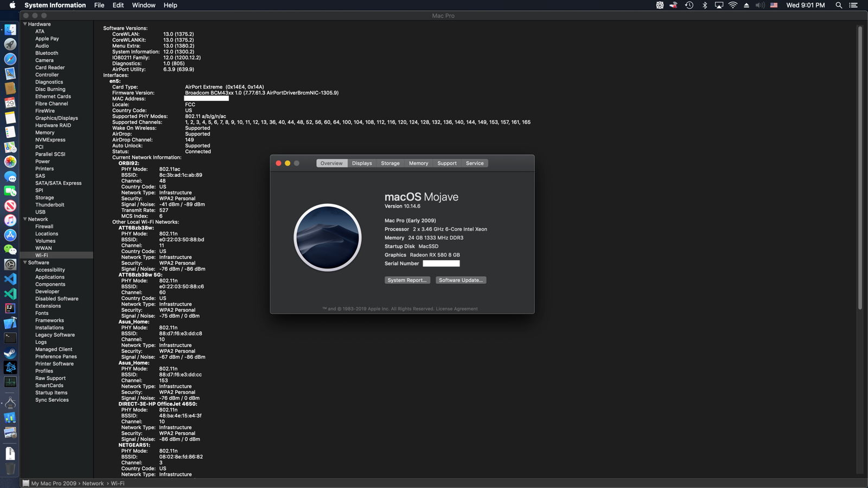Screen dimensions: 868x488
Task: Click the Bluetooth menu bar icon
Action: [x=705, y=5]
